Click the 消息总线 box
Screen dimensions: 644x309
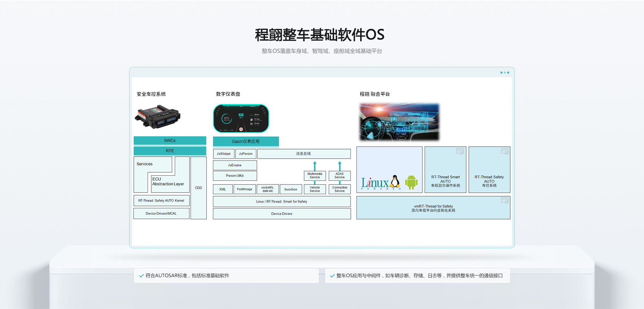coord(304,154)
